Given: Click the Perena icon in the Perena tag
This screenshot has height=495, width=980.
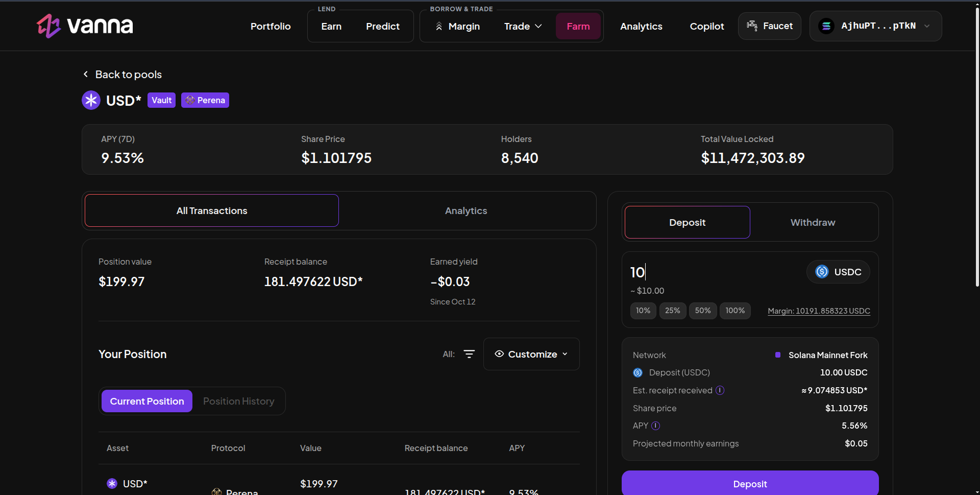Looking at the screenshot, I should click(190, 100).
